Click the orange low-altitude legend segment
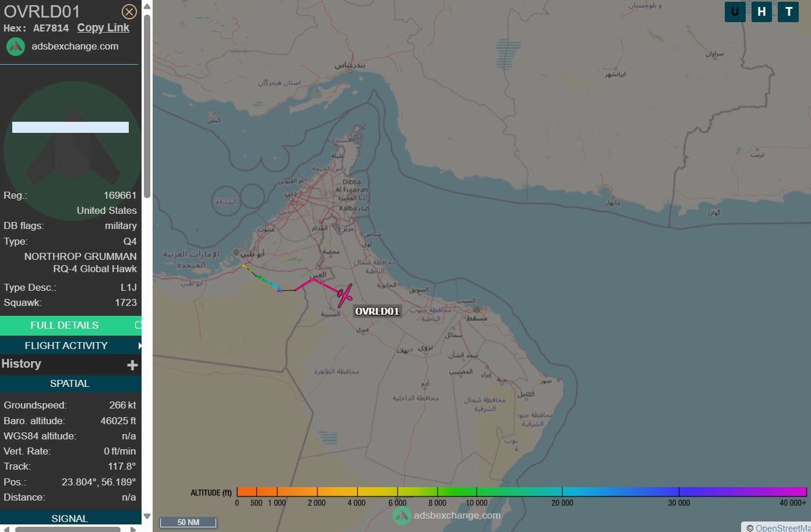 tap(257, 492)
